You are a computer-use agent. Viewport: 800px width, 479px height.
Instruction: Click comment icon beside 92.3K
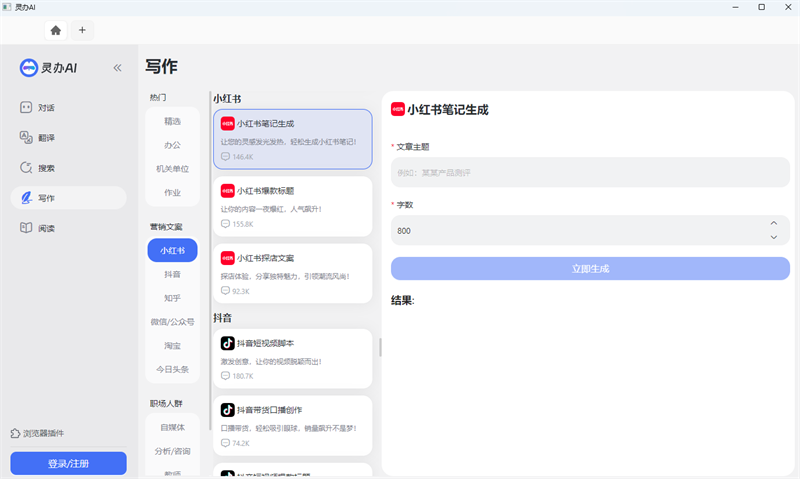point(226,291)
